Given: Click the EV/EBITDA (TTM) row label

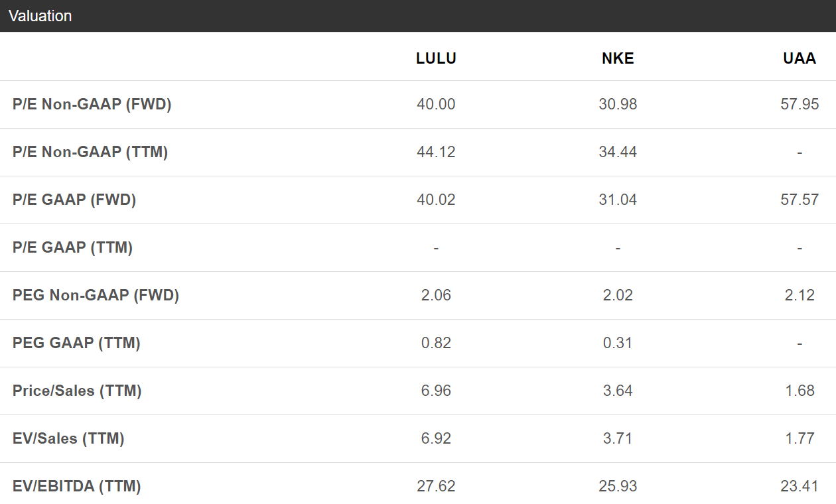Looking at the screenshot, I should pyautogui.click(x=77, y=486).
